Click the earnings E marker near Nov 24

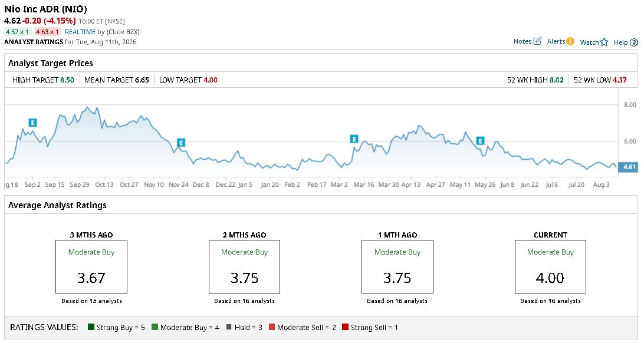[180, 143]
